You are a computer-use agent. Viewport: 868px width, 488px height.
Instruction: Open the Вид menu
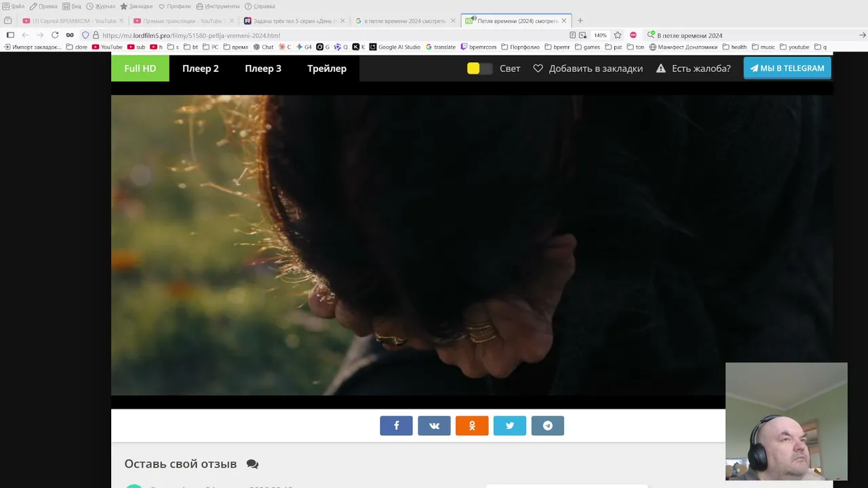[x=72, y=6]
